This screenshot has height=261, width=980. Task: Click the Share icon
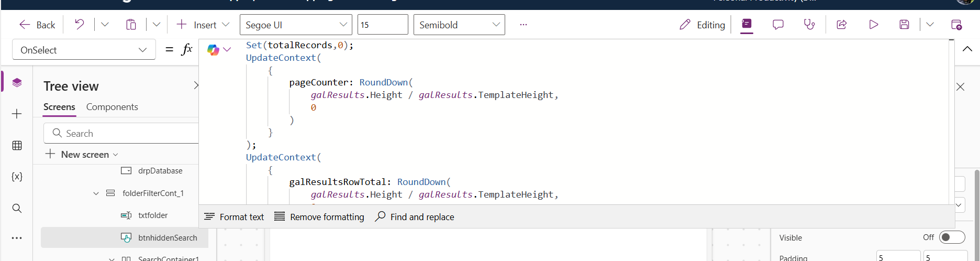pos(842,25)
